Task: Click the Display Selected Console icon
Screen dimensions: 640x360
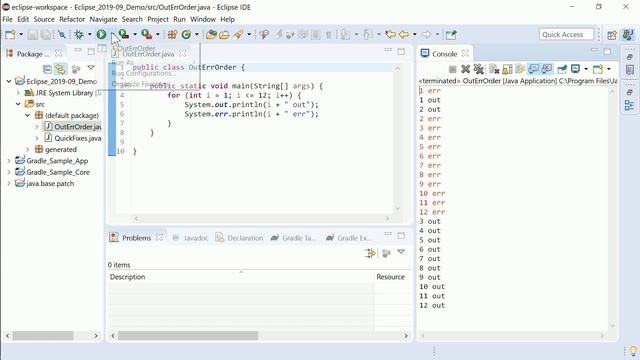Action: [x=576, y=69]
